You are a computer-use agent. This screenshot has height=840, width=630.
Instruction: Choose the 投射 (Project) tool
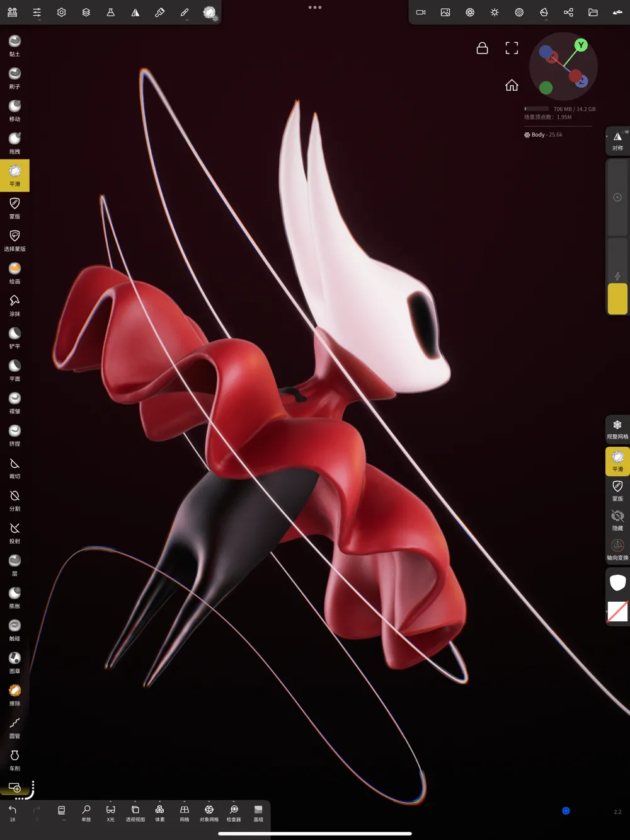pyautogui.click(x=14, y=532)
